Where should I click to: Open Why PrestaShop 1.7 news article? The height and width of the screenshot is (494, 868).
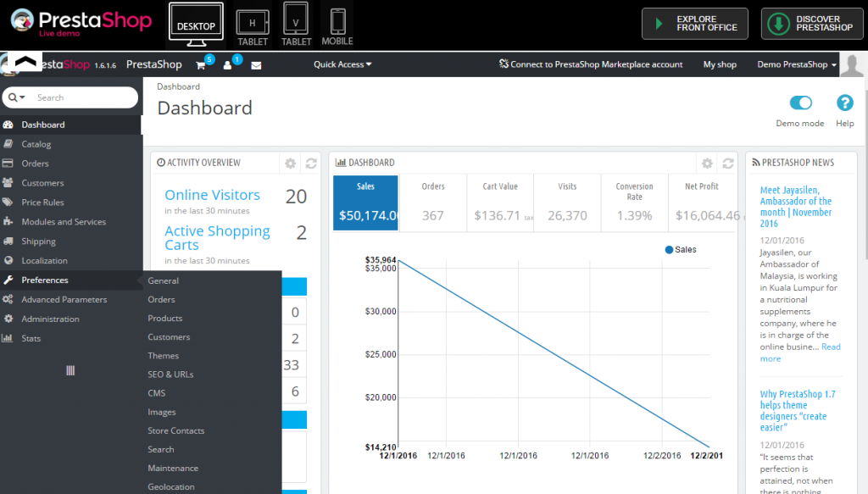[x=797, y=410]
